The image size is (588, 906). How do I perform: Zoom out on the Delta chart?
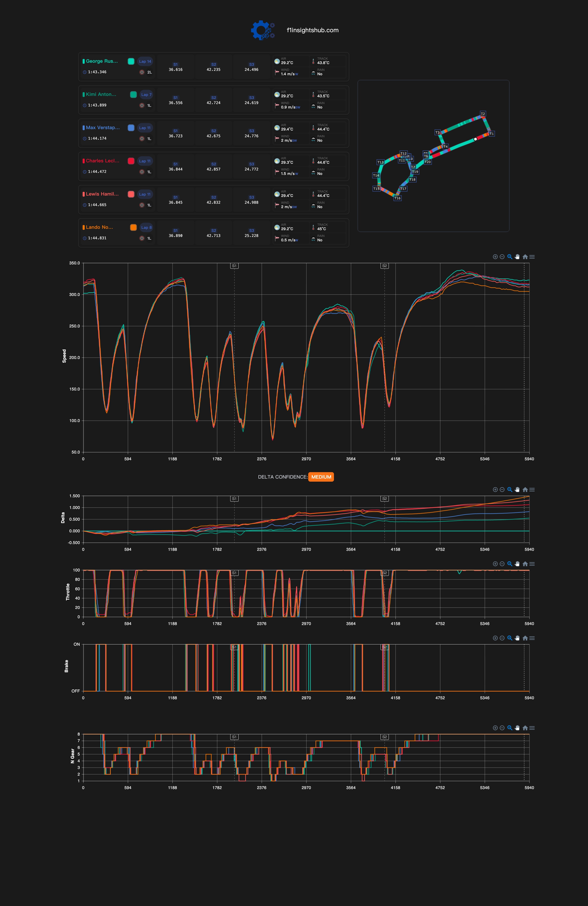502,490
